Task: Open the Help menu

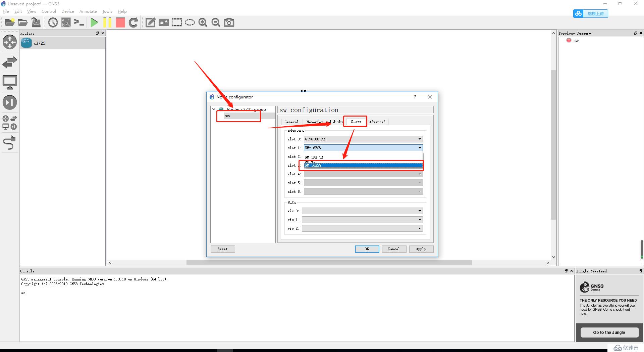Action: (x=122, y=11)
